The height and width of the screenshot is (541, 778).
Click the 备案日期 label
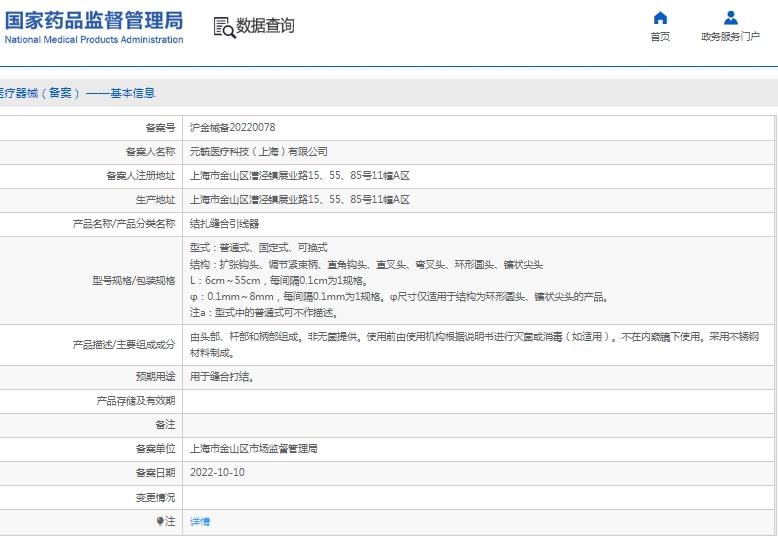[155, 473]
